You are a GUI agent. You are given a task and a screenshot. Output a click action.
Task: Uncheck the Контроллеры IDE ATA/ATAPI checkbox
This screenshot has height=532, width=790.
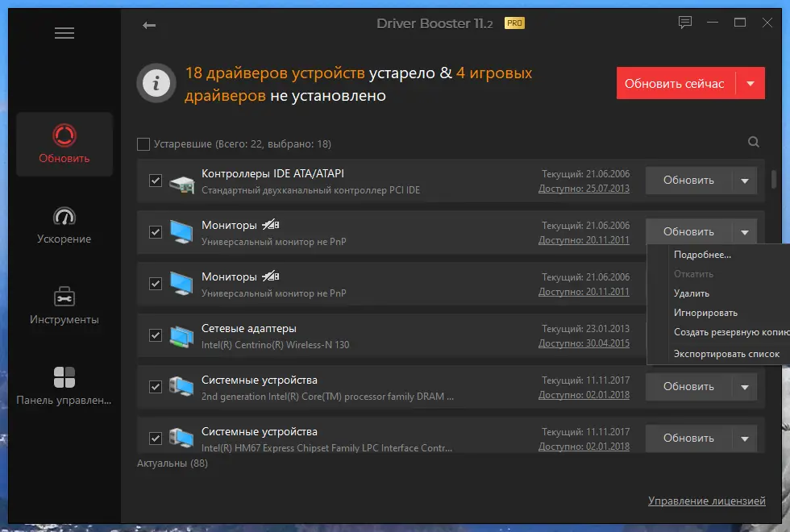pos(156,181)
